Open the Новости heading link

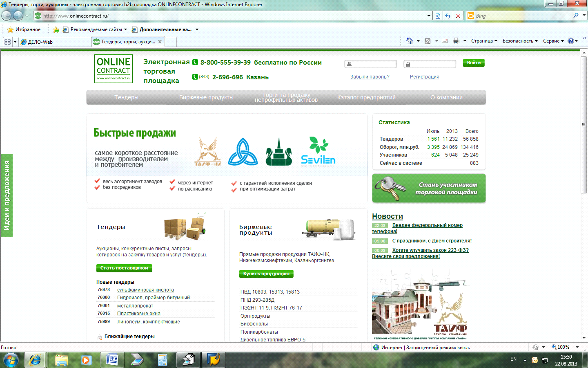point(388,216)
